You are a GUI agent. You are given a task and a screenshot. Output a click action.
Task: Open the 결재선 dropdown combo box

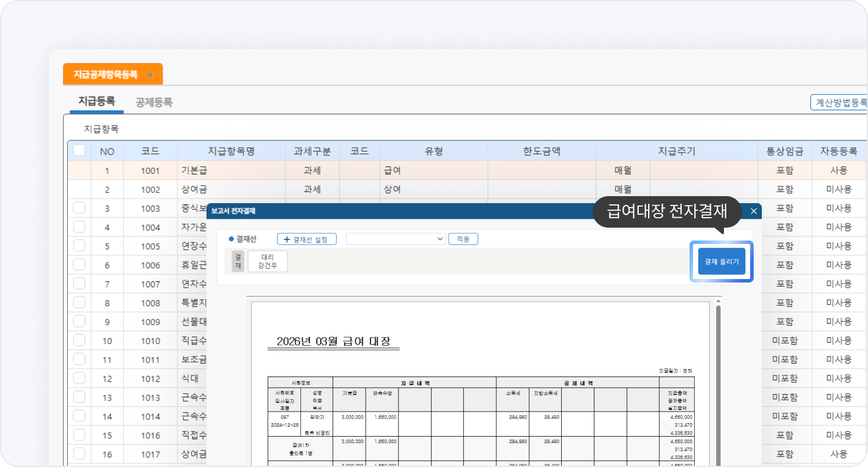pos(396,239)
